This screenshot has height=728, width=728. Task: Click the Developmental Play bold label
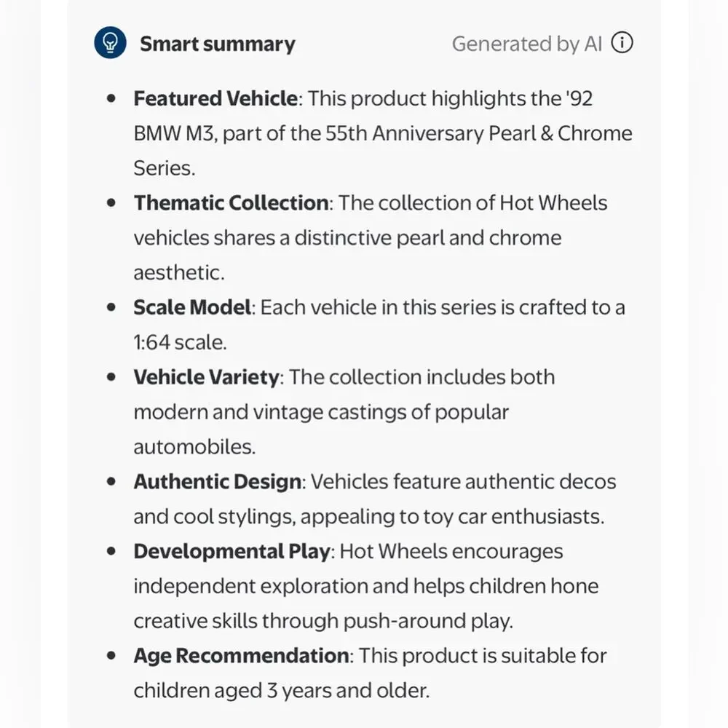point(232,551)
